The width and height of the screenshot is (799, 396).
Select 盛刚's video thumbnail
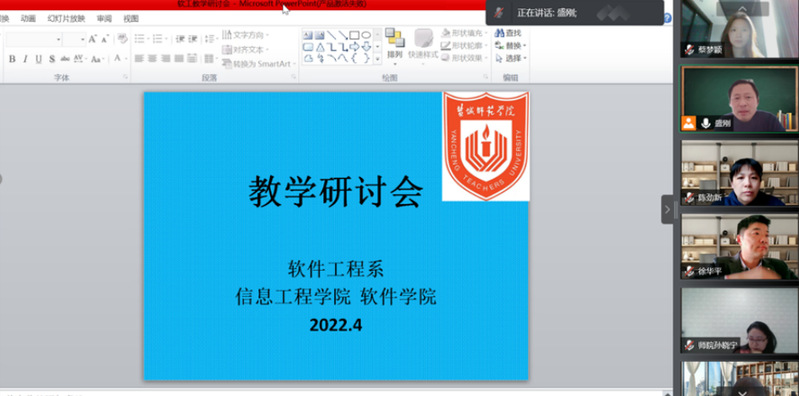click(x=739, y=99)
